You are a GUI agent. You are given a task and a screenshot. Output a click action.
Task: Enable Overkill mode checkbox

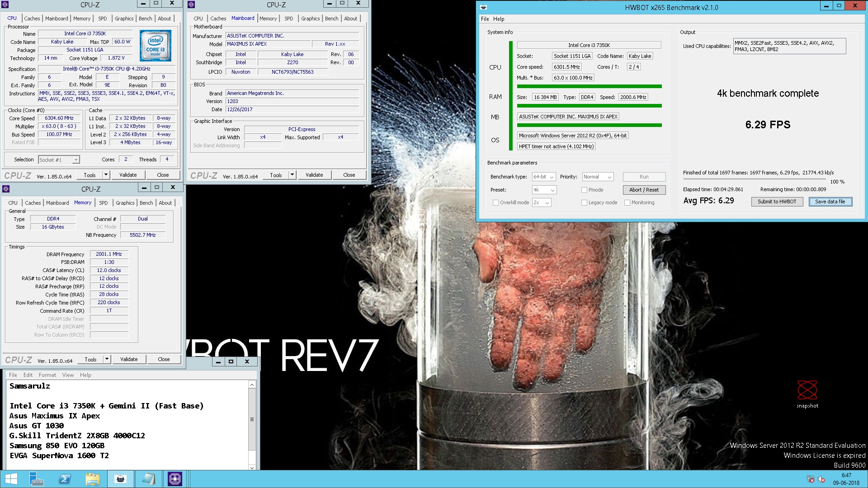(495, 203)
